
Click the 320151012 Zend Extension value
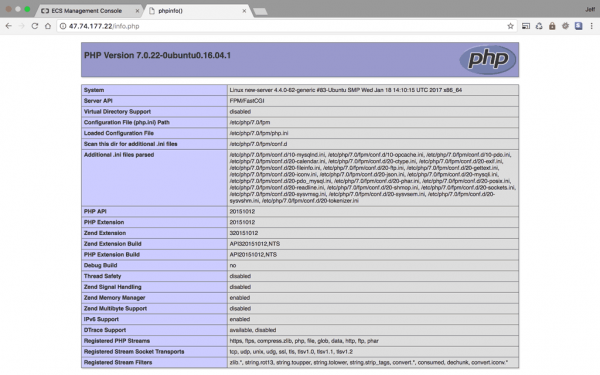[244, 233]
